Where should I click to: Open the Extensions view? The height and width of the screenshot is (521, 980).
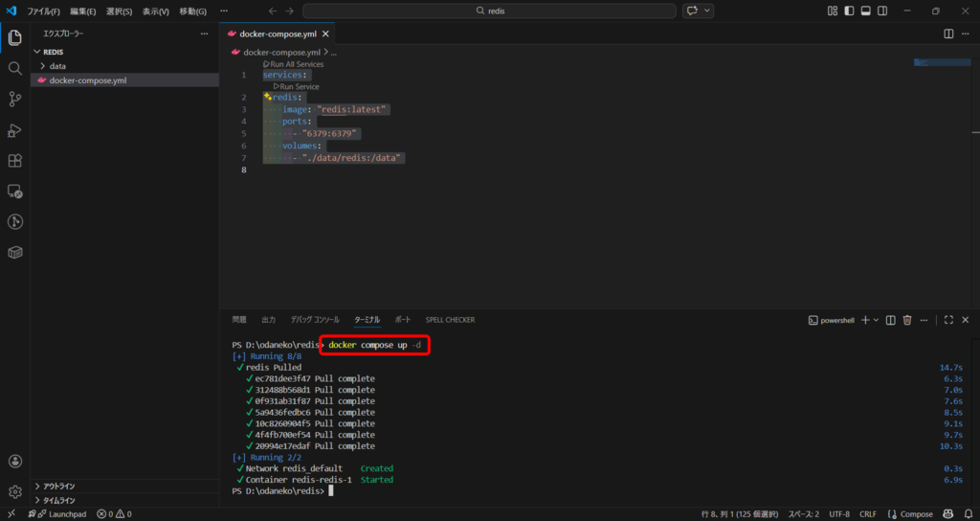pyautogui.click(x=15, y=161)
